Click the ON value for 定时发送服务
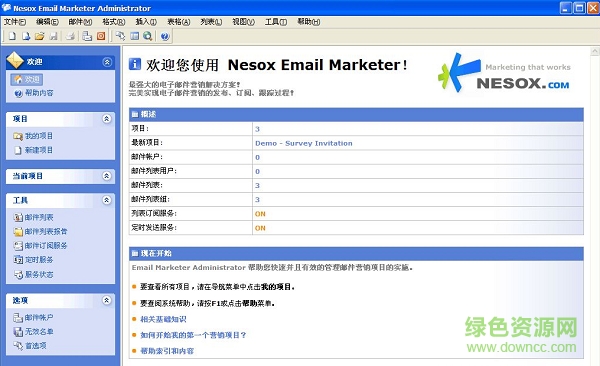The image size is (600, 366). (260, 228)
